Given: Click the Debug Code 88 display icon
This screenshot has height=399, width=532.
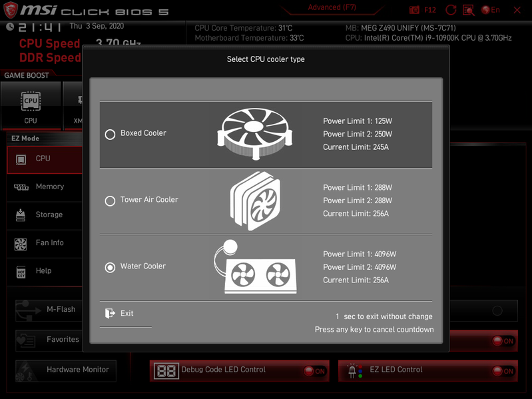Looking at the screenshot, I should pyautogui.click(x=166, y=371).
